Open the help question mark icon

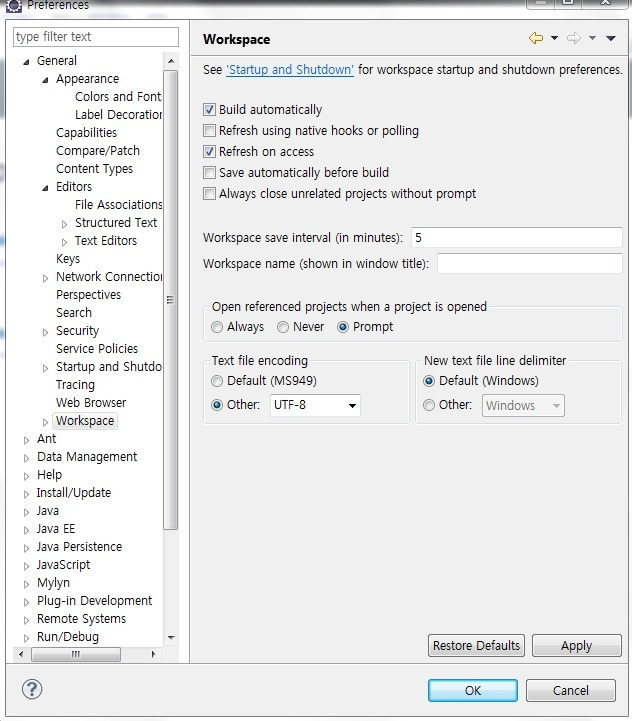click(32, 689)
